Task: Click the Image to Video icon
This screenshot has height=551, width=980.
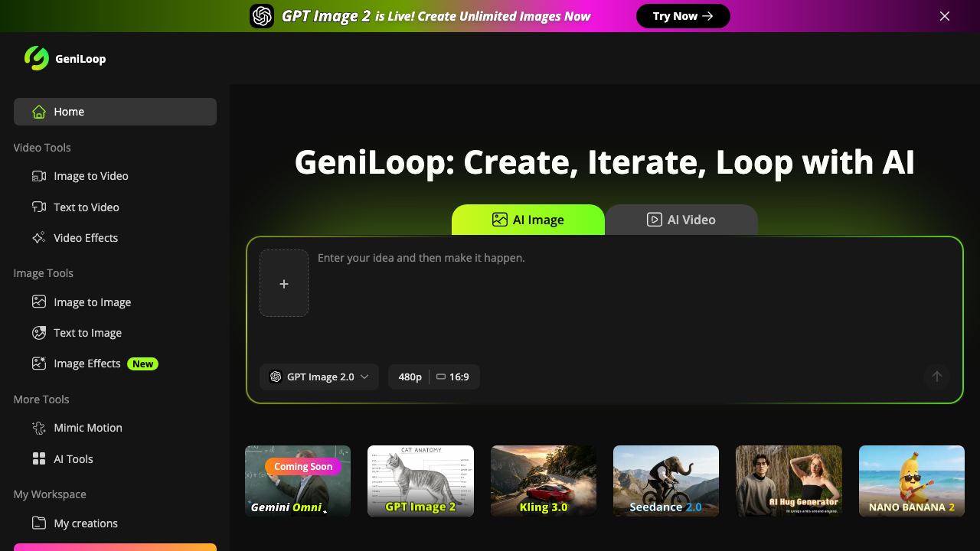Action: coord(39,176)
